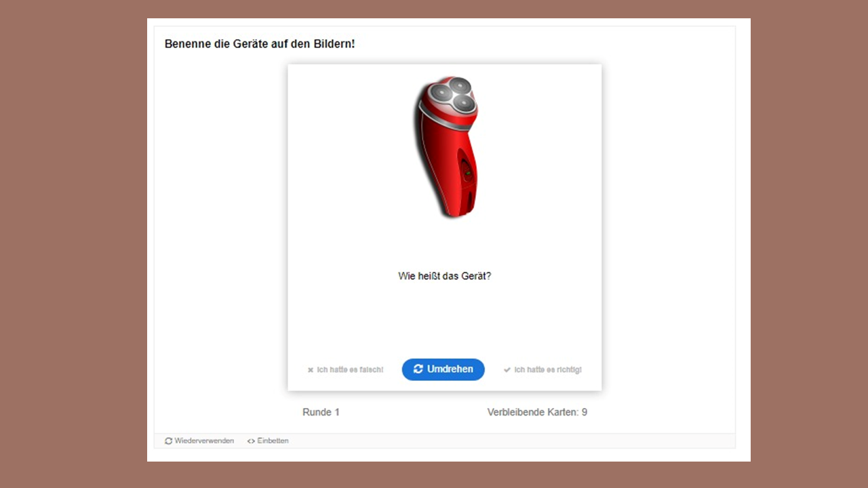
Task: Click the code brackets icon for Einbetten
Action: 251,441
